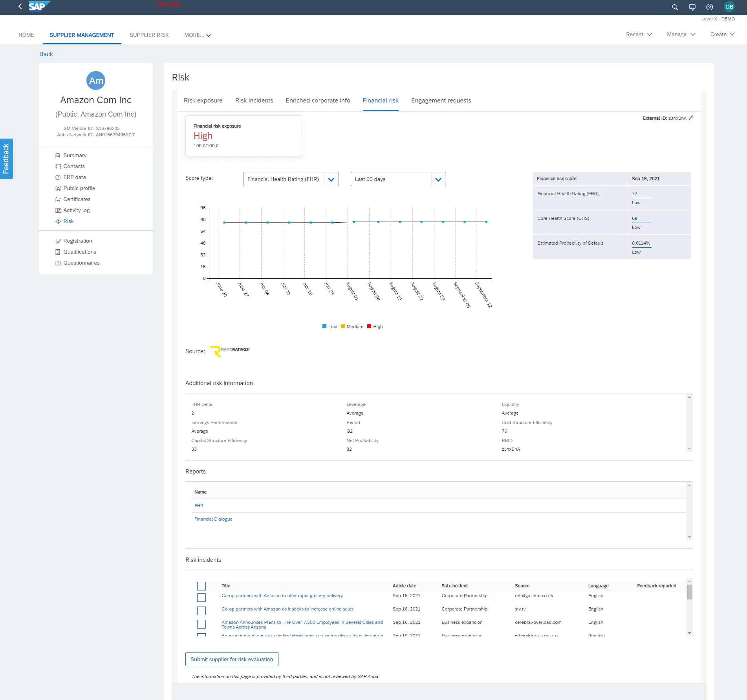Open Questionnaires in the sidebar

tap(81, 263)
